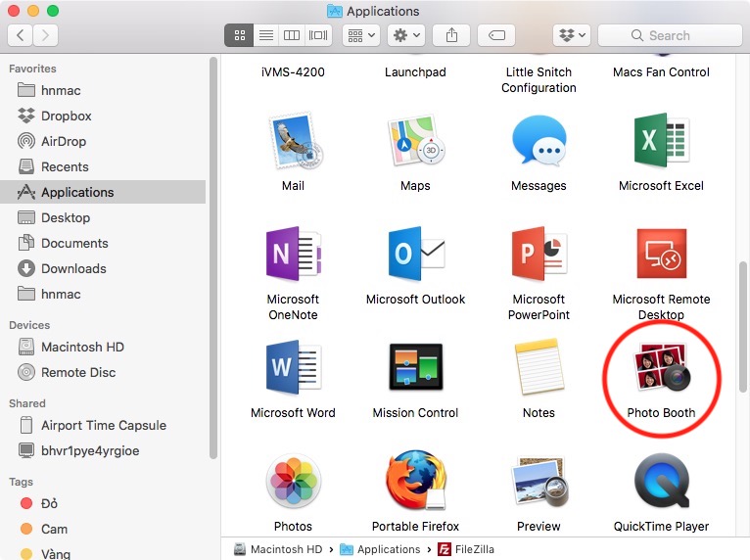
Task: Open Microsoft Outlook icon
Action: pos(416,254)
